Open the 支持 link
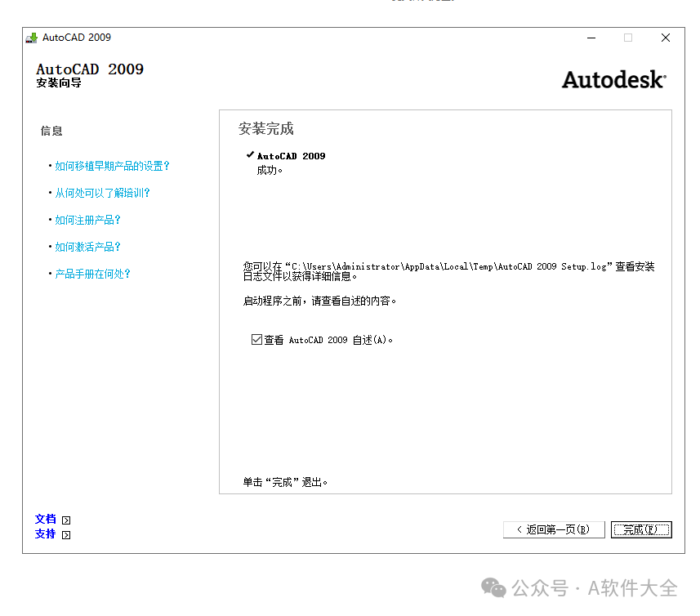This screenshot has width=700, height=616. pos(46,533)
